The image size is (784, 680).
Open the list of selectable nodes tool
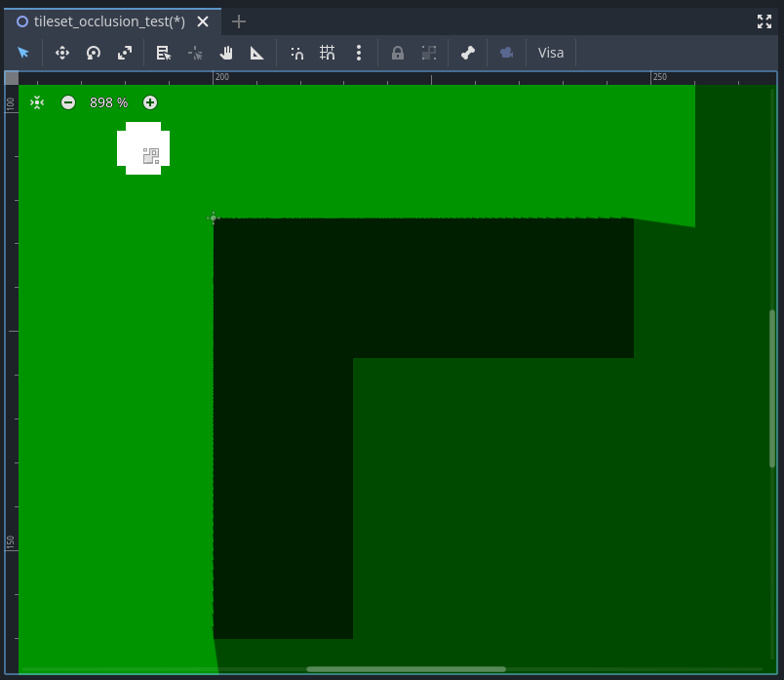[164, 53]
